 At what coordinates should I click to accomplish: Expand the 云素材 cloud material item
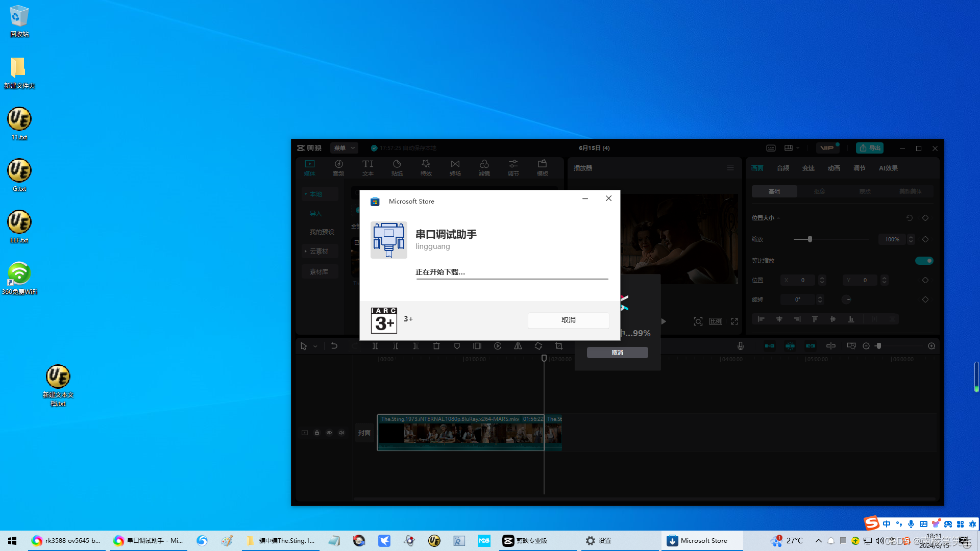point(320,251)
